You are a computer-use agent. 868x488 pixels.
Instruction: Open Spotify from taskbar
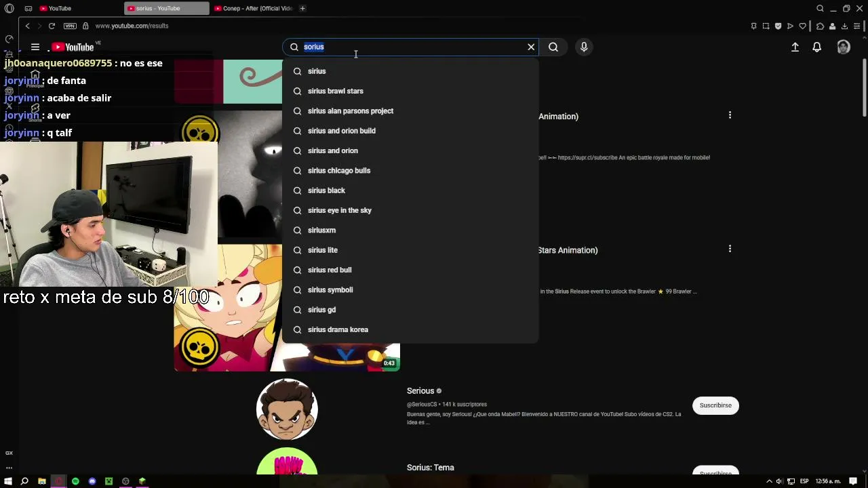click(75, 481)
